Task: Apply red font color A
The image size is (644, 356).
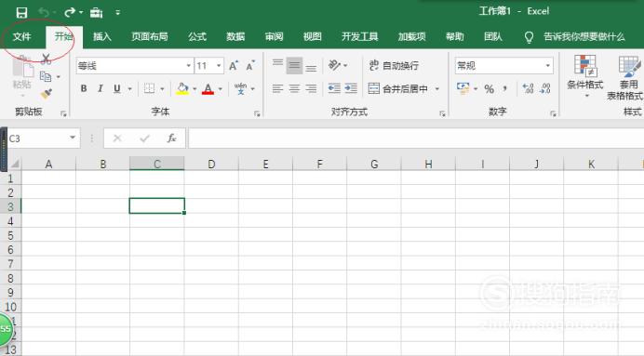Action: (x=208, y=88)
